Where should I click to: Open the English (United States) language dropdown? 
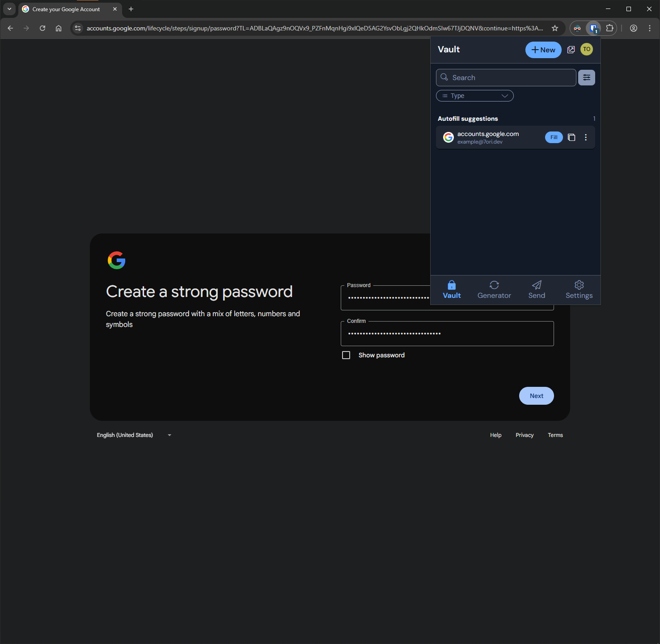[x=134, y=435]
